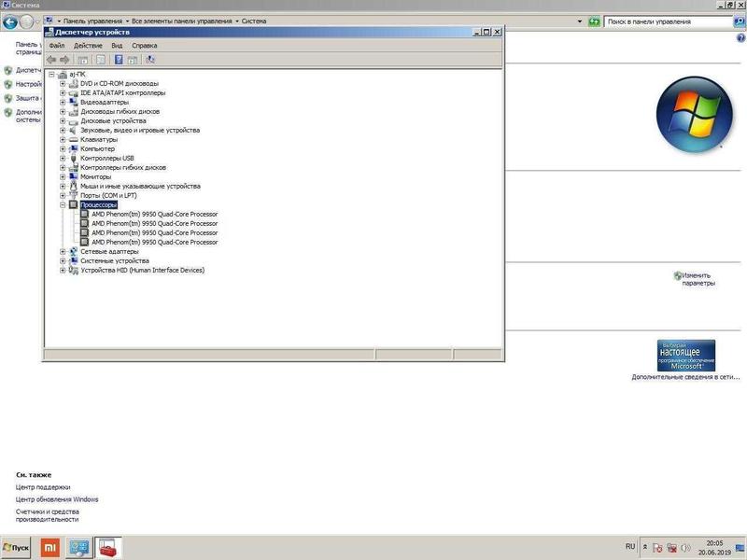Click the Мониторы monitor icon

(74, 176)
